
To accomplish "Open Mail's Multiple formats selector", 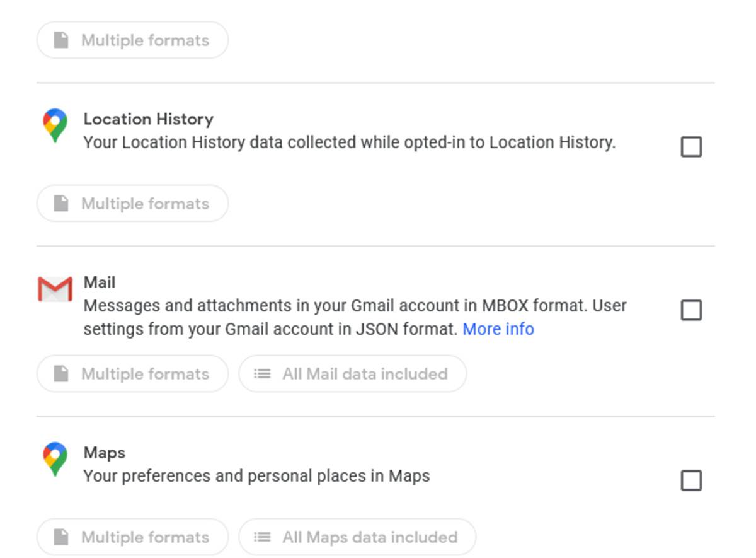I will [132, 373].
